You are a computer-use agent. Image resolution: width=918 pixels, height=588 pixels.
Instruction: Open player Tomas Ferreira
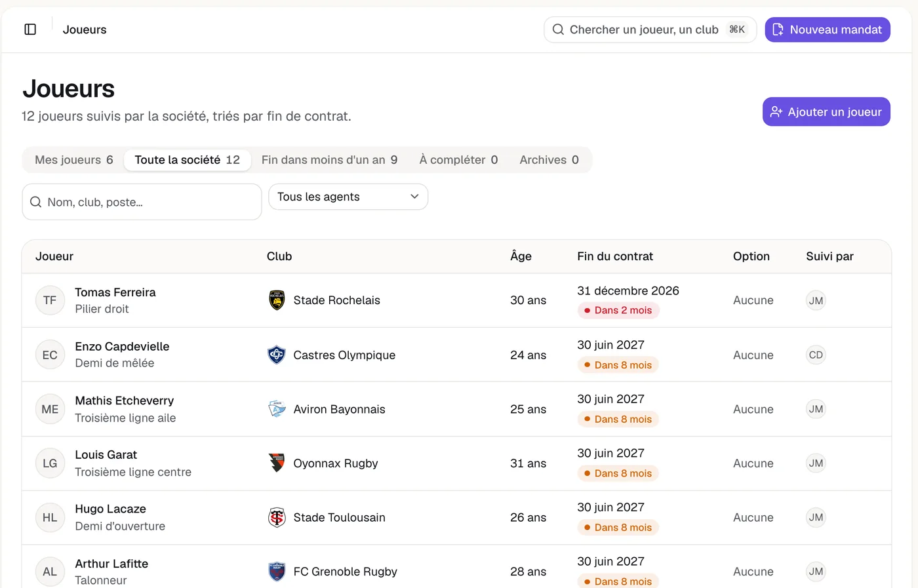click(x=115, y=292)
